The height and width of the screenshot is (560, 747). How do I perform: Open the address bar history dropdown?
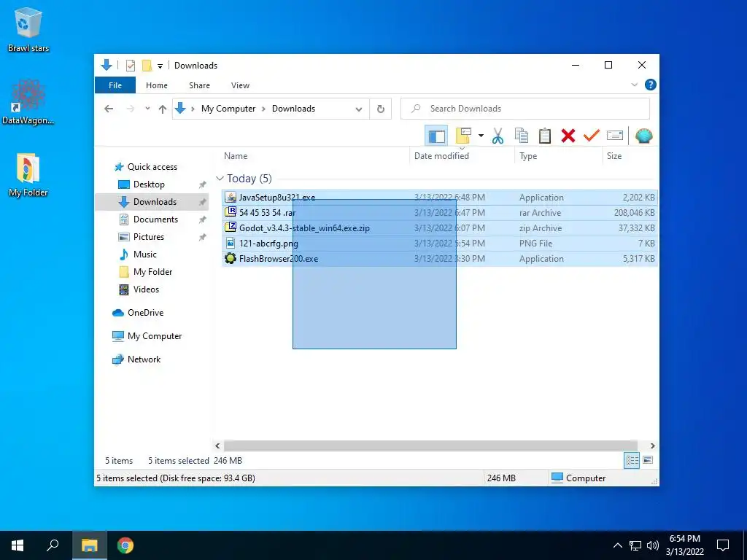(x=359, y=109)
